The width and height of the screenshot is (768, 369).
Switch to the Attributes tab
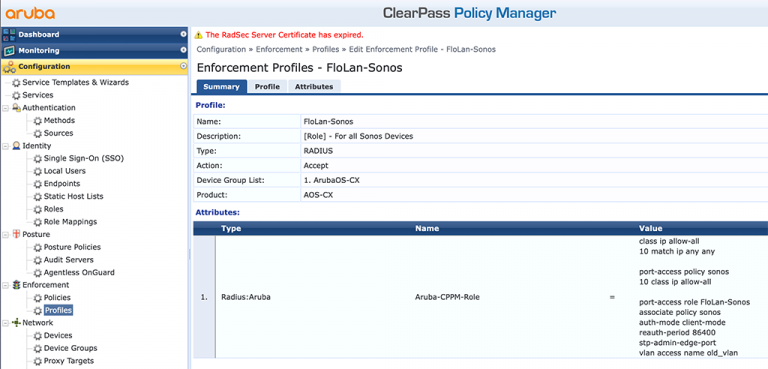click(x=314, y=86)
